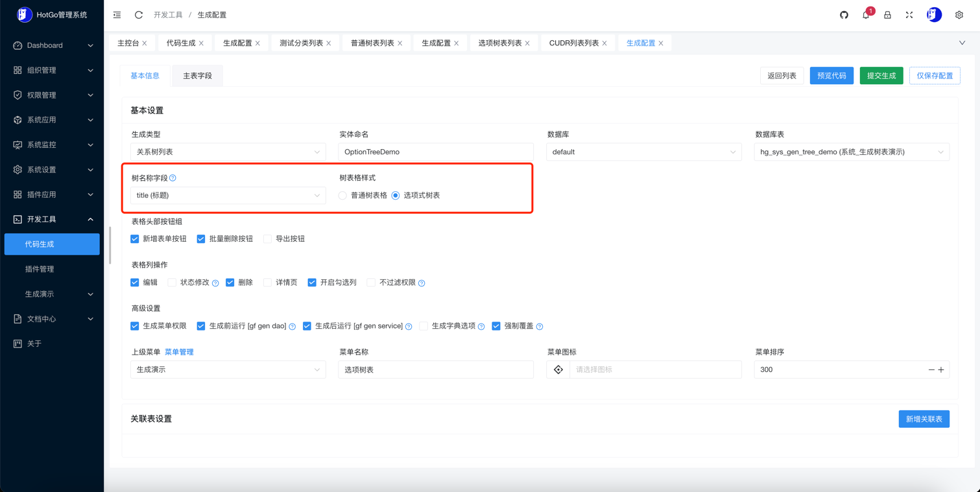Uncheck the 强制覆盖 checkbox
980x492 pixels.
[496, 326]
